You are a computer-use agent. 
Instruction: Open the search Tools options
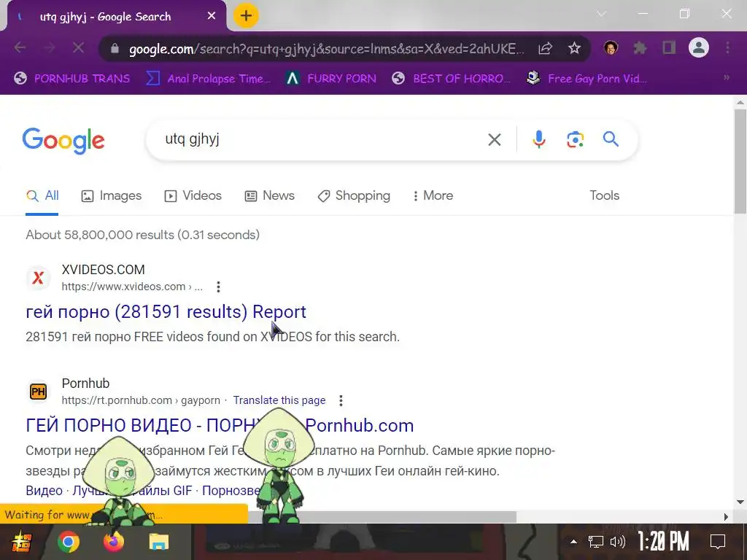point(604,195)
